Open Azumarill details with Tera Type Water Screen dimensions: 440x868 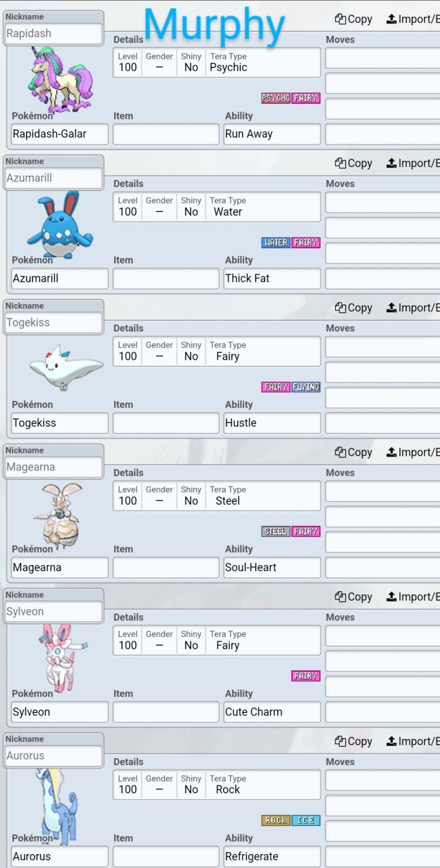[x=217, y=207]
